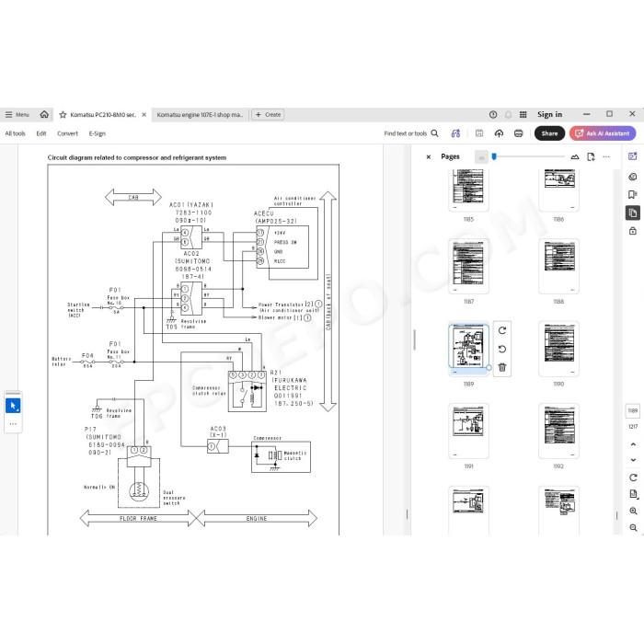Select page 1192 thumbnail

point(558,431)
